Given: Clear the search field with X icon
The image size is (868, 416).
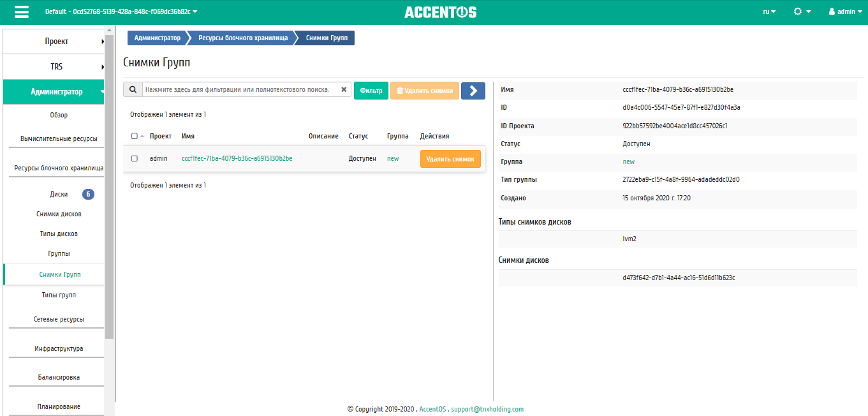Looking at the screenshot, I should coord(344,90).
